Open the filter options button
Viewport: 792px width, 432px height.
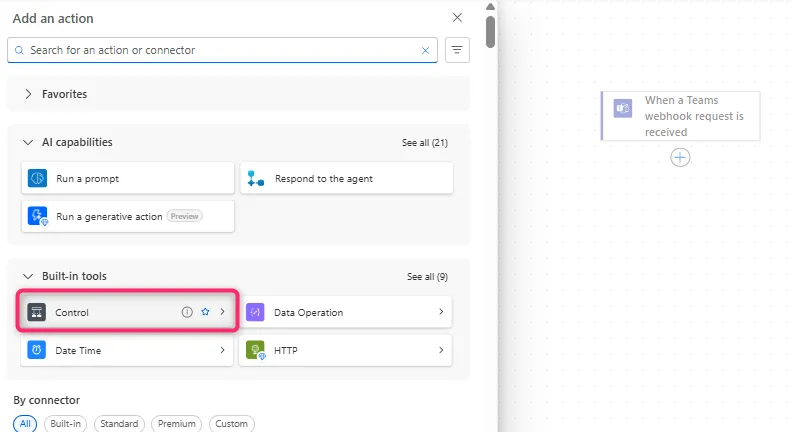click(x=457, y=50)
